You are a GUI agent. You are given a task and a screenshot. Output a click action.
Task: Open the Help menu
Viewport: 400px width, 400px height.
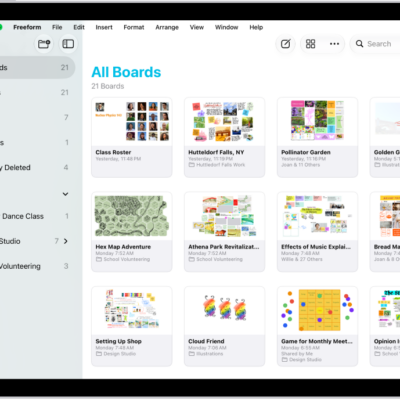point(256,27)
